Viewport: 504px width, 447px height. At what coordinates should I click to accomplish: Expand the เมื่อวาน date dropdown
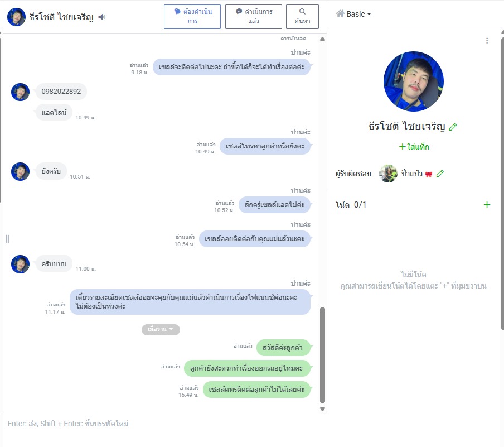point(161,329)
